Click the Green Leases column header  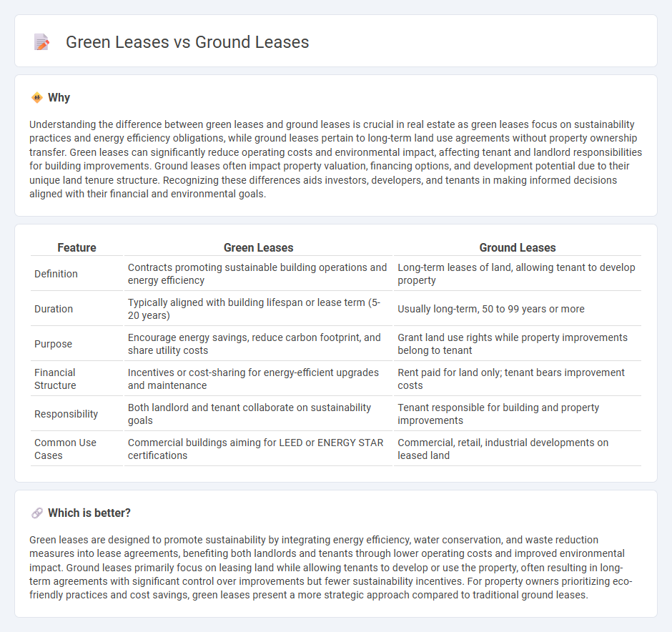[258, 247]
